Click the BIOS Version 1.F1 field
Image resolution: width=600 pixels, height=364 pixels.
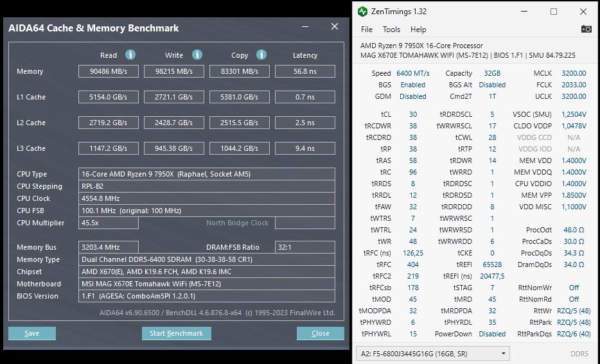coord(207,296)
